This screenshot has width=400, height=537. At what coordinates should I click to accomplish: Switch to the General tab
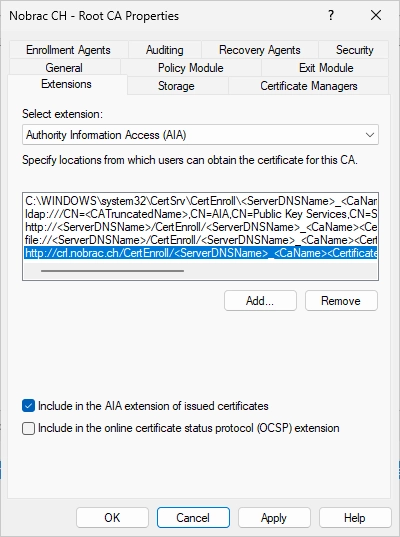[64, 67]
